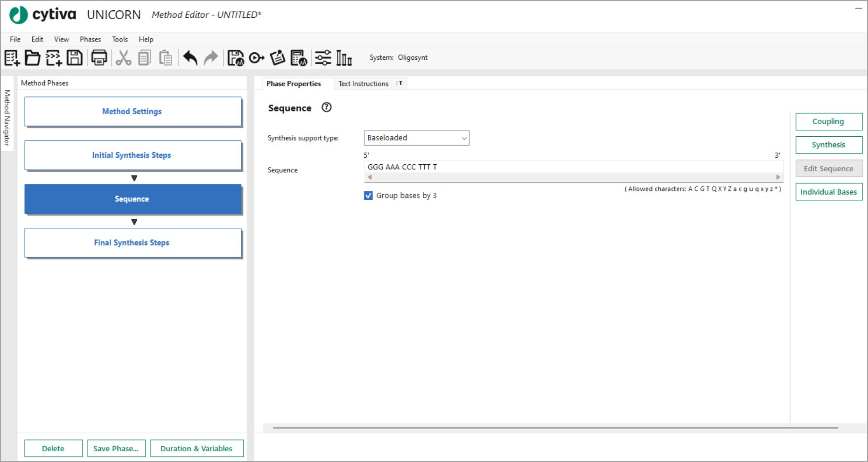Click the Coupling button
The image size is (868, 462).
point(828,121)
